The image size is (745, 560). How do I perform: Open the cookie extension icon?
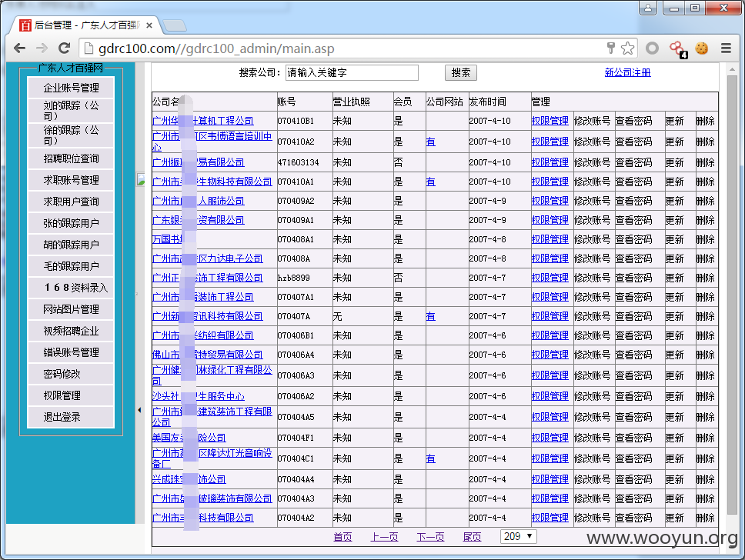(x=702, y=48)
